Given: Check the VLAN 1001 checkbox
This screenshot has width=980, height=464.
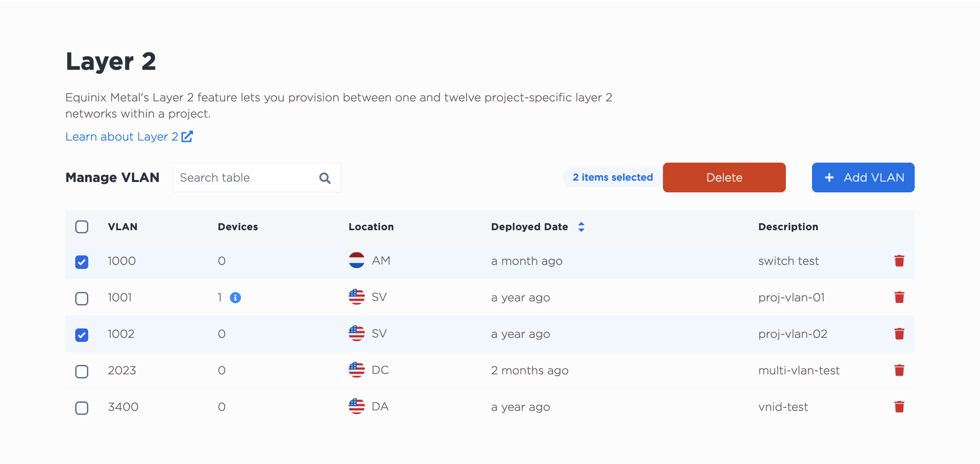Looking at the screenshot, I should (82, 298).
